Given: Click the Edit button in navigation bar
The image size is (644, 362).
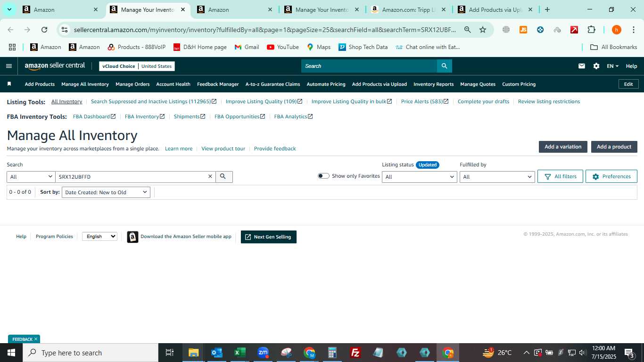Looking at the screenshot, I should click(x=628, y=84).
